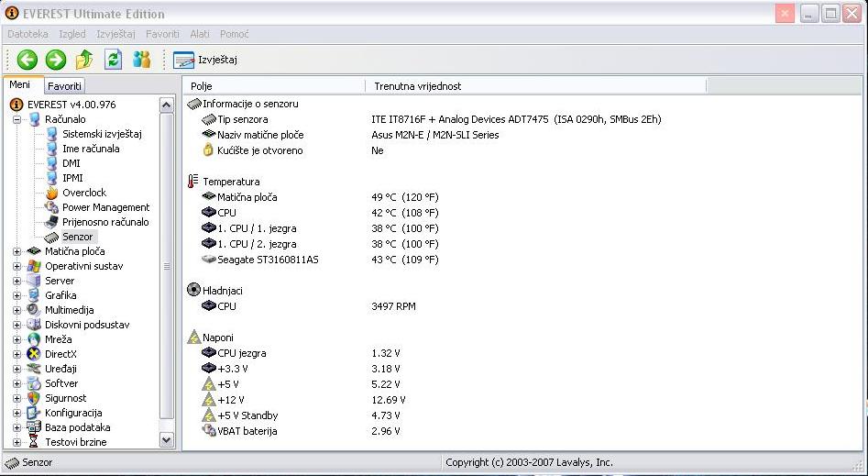This screenshot has height=476, width=868.
Task: Click the Testovi brzine hourglass icon
Action: (x=34, y=442)
